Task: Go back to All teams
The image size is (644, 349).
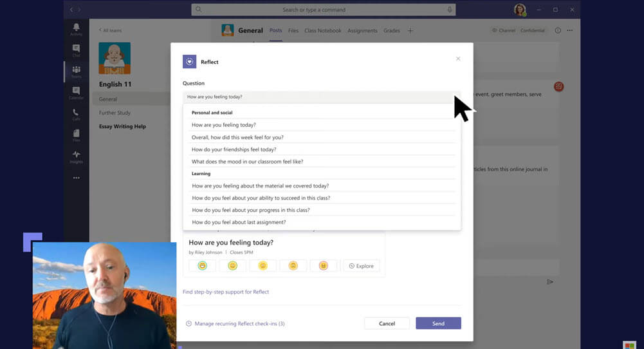Action: (x=110, y=30)
